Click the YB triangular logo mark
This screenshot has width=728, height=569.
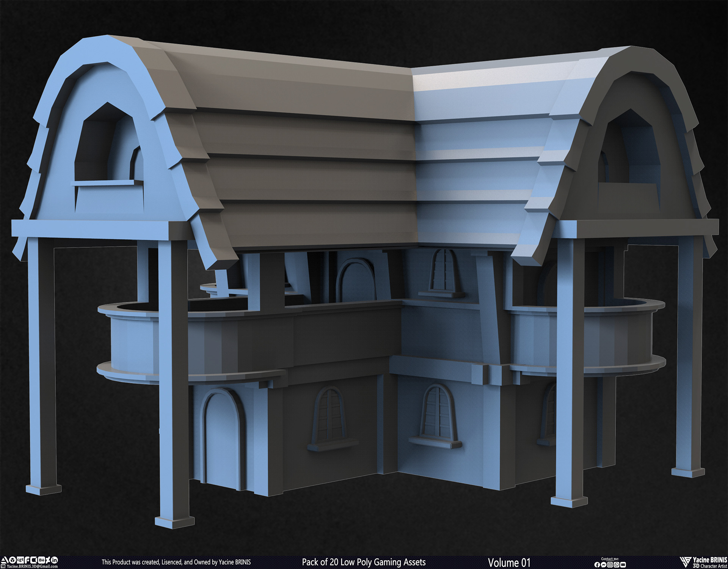coord(686,561)
